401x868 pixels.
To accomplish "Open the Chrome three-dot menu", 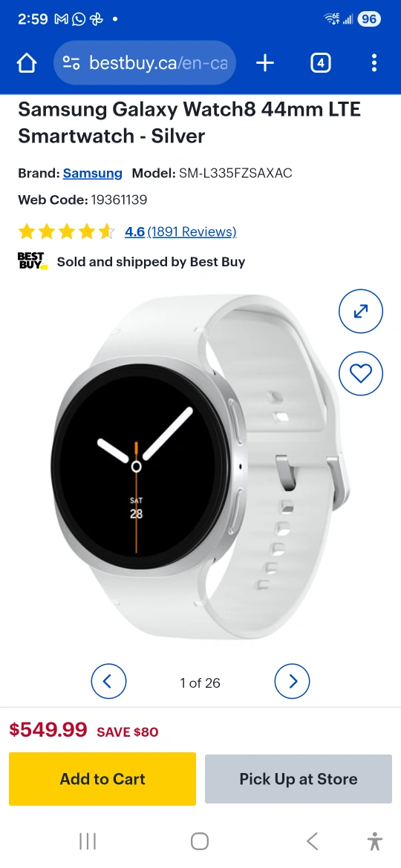I will [374, 63].
